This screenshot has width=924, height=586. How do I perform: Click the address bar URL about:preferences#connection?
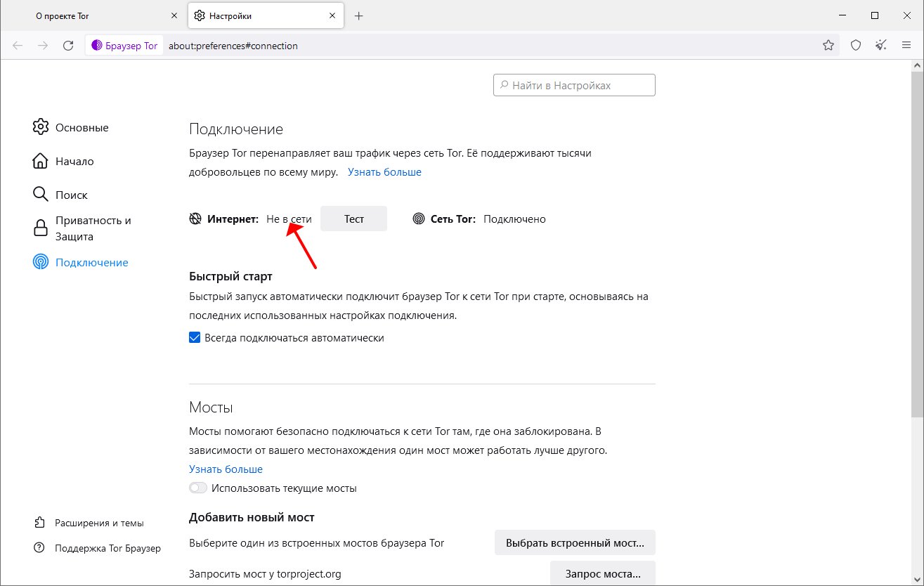click(233, 46)
